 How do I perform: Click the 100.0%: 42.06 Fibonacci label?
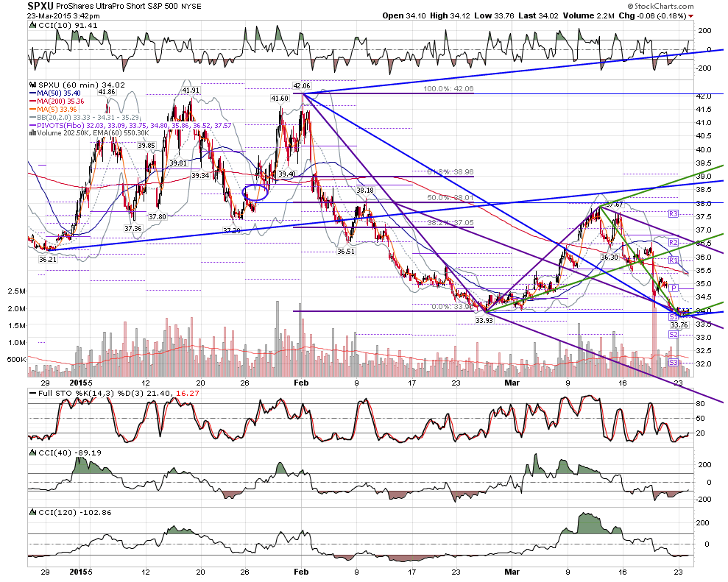click(448, 88)
